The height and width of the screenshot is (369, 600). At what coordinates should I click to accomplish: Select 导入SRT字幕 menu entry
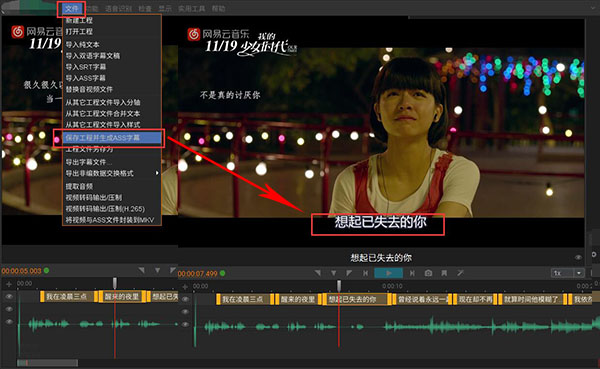point(86,67)
